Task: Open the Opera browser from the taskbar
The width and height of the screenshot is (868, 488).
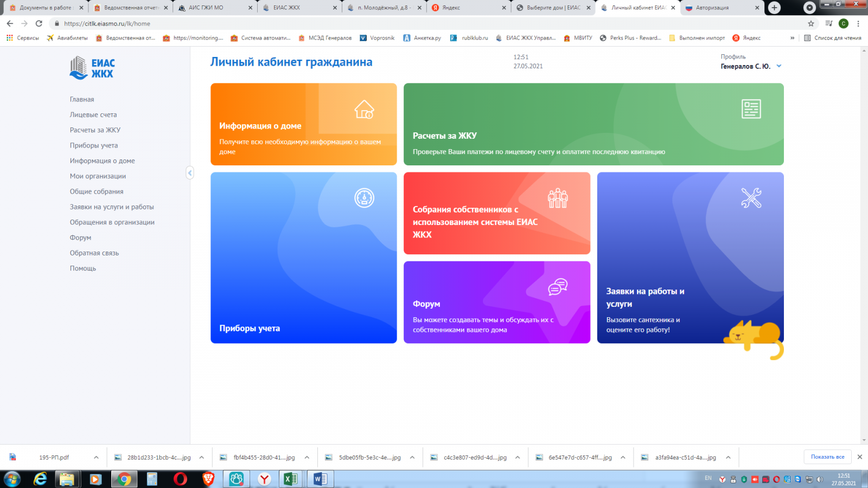Action: [181, 479]
